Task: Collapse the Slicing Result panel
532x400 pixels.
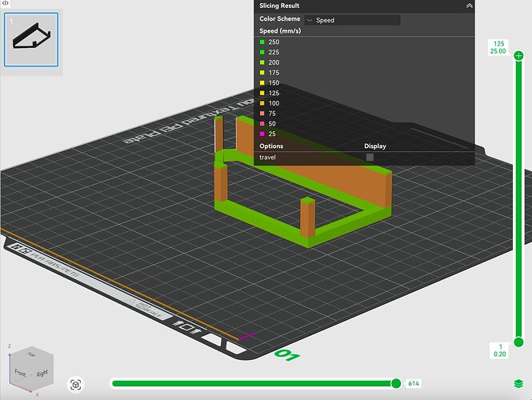Action: pos(470,6)
